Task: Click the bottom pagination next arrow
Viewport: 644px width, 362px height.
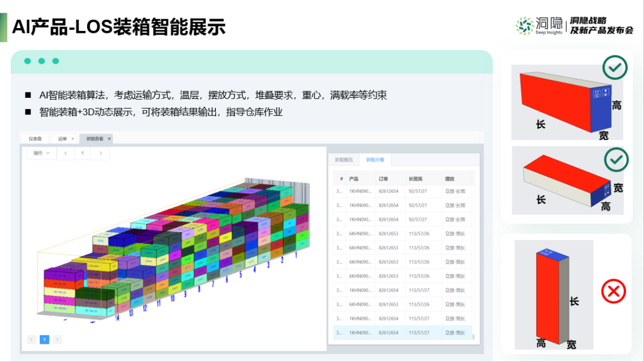Action: point(57,339)
